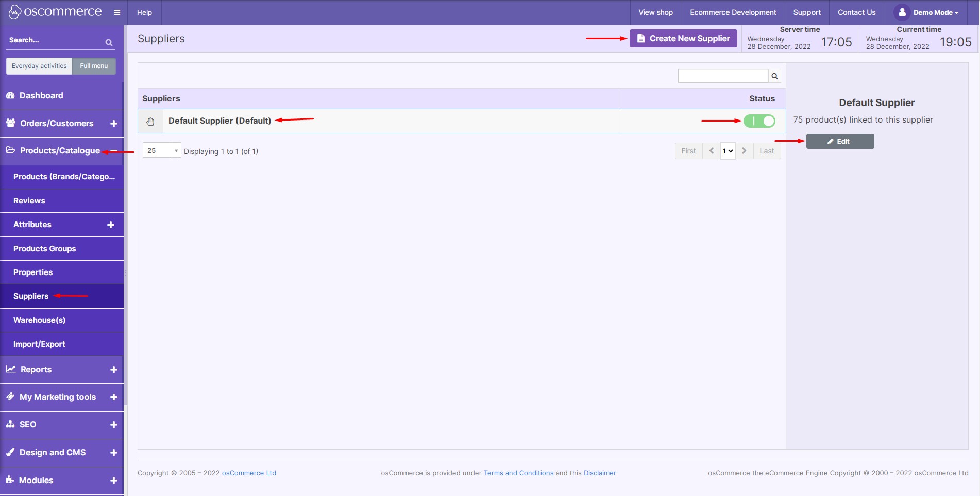Viewport: 980px width, 496px height.
Task: Switch sidebar to Everyday activities
Action: [39, 66]
